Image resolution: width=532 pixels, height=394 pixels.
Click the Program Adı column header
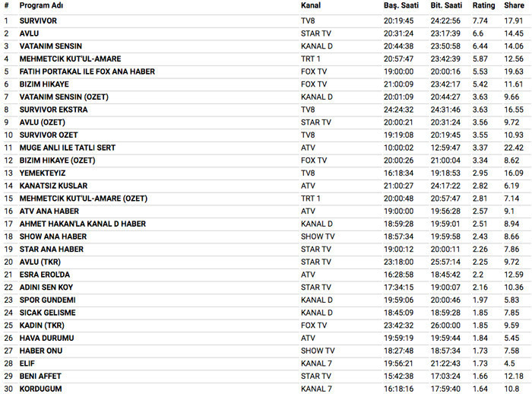[40, 5]
